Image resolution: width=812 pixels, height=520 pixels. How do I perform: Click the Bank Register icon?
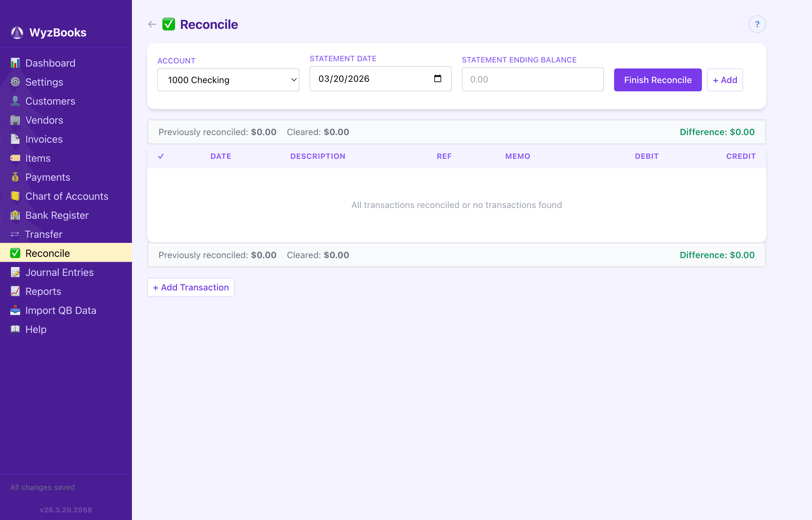tap(15, 215)
